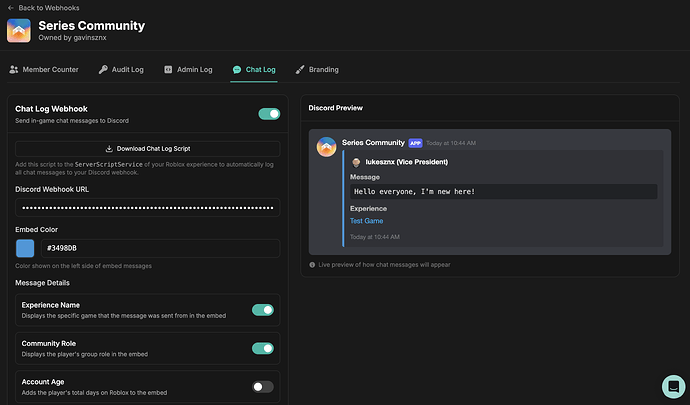Viewport: 690px width, 405px height.
Task: Click the Discord Webhook URL field
Action: click(146, 208)
